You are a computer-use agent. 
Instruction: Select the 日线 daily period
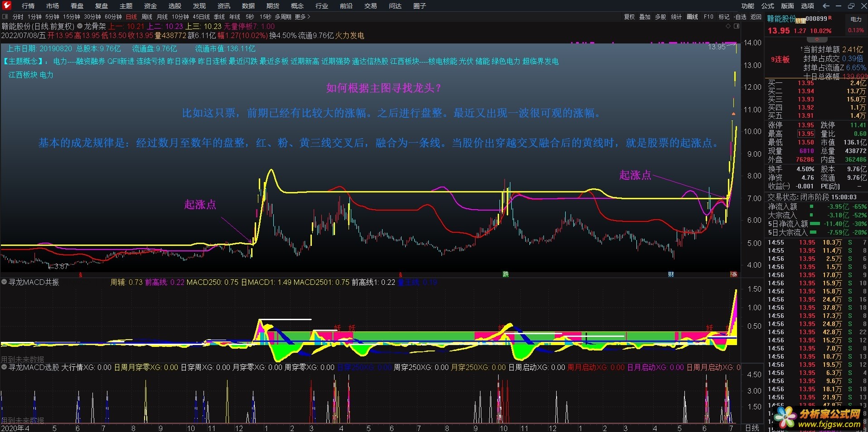[131, 17]
